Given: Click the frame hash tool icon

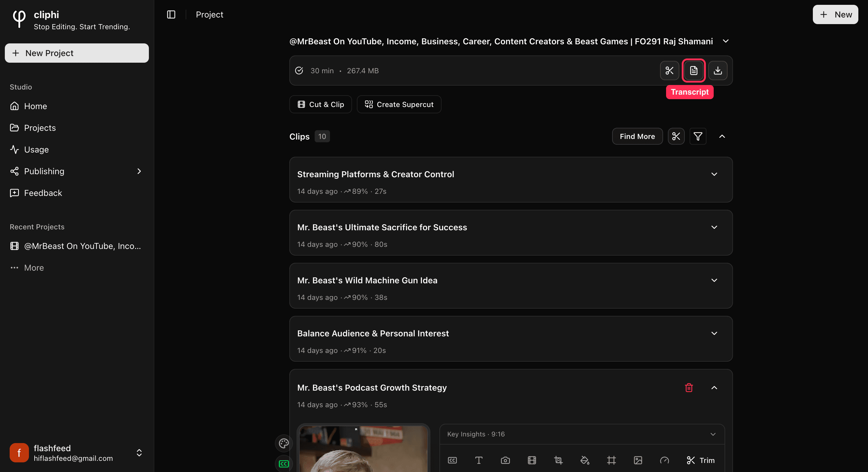Looking at the screenshot, I should coord(611,460).
